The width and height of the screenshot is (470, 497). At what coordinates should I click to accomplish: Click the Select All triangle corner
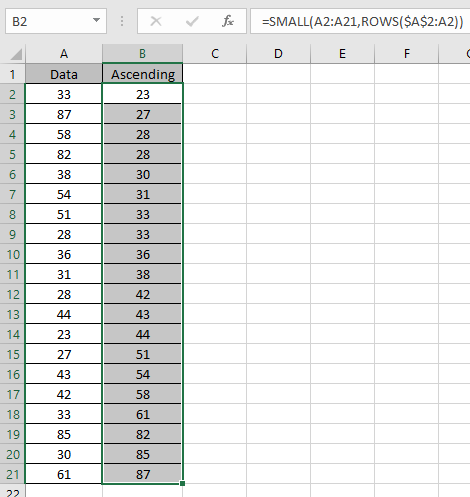pos(16,54)
